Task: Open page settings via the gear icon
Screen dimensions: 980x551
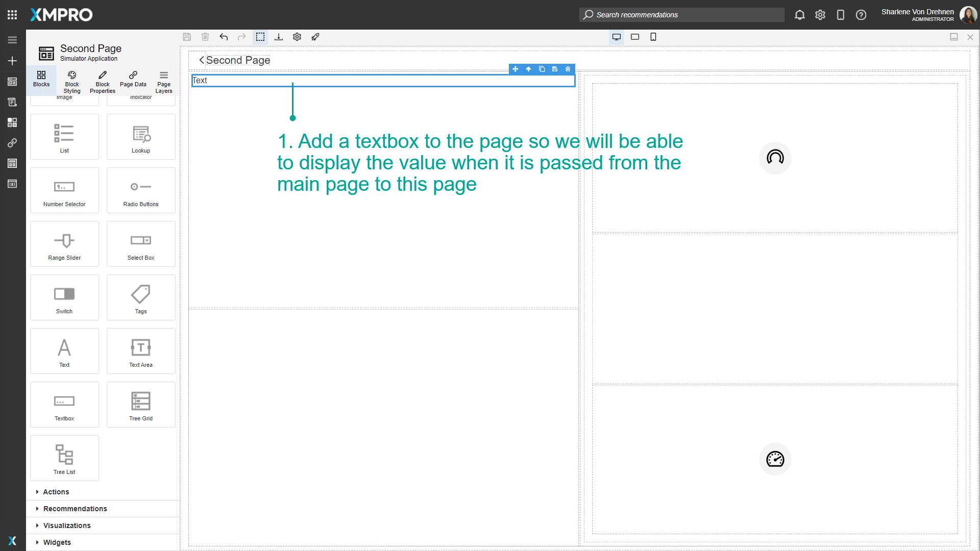Action: coord(297,37)
